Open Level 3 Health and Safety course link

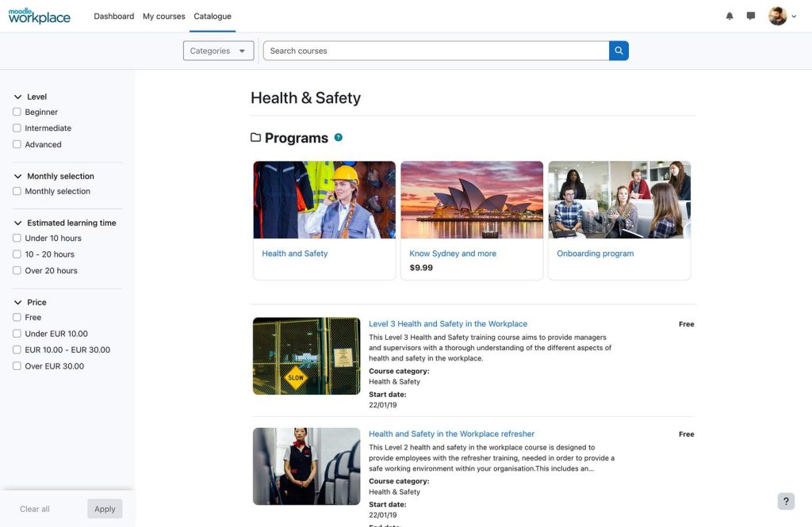click(x=447, y=323)
